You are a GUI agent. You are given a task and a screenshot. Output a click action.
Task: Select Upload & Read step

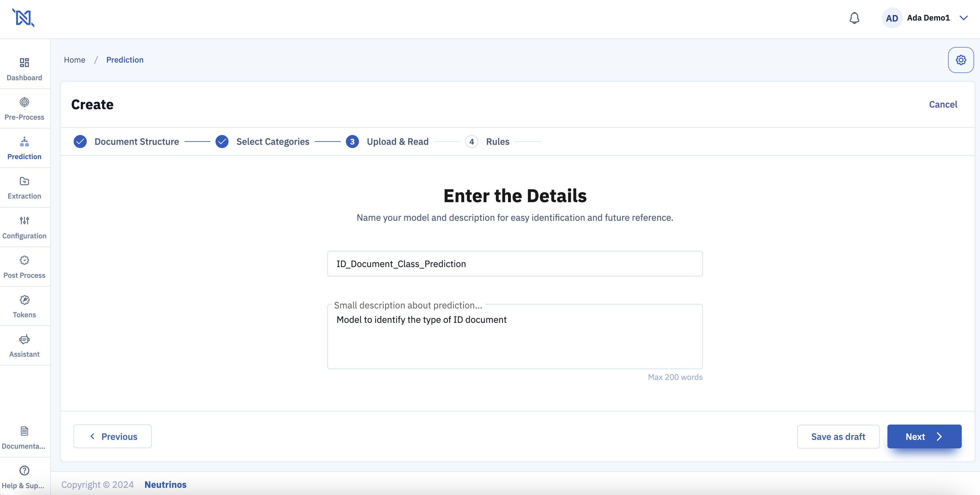(397, 142)
